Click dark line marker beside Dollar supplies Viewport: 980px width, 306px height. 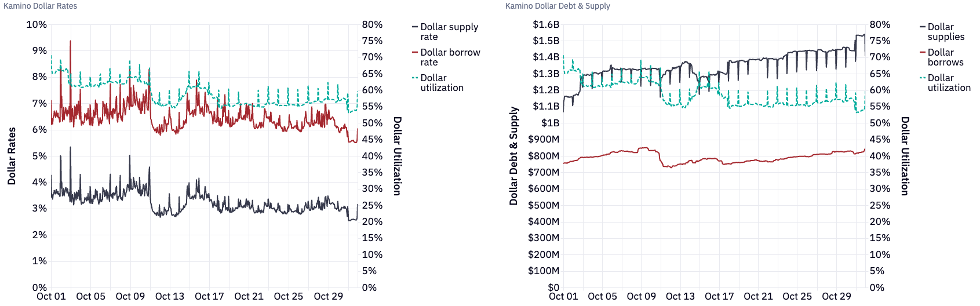point(923,27)
